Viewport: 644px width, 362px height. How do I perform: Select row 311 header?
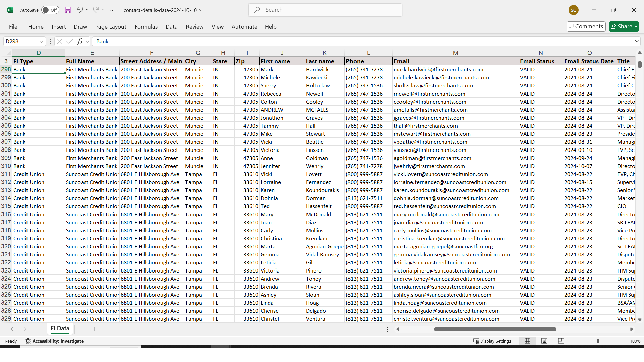point(6,174)
